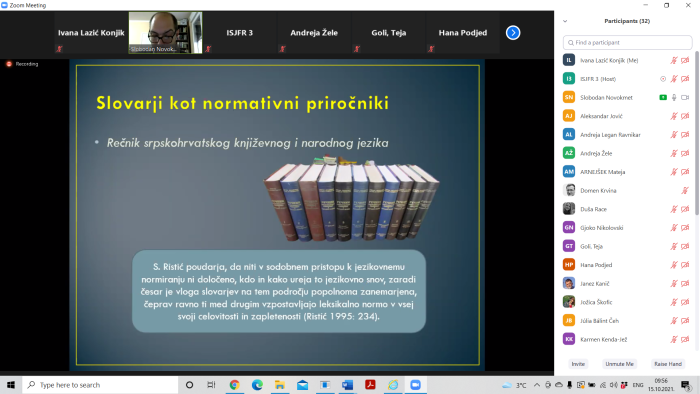The height and width of the screenshot is (394, 700).
Task: Click the recording indicator icon next to ISJFR 3
Action: [663, 79]
